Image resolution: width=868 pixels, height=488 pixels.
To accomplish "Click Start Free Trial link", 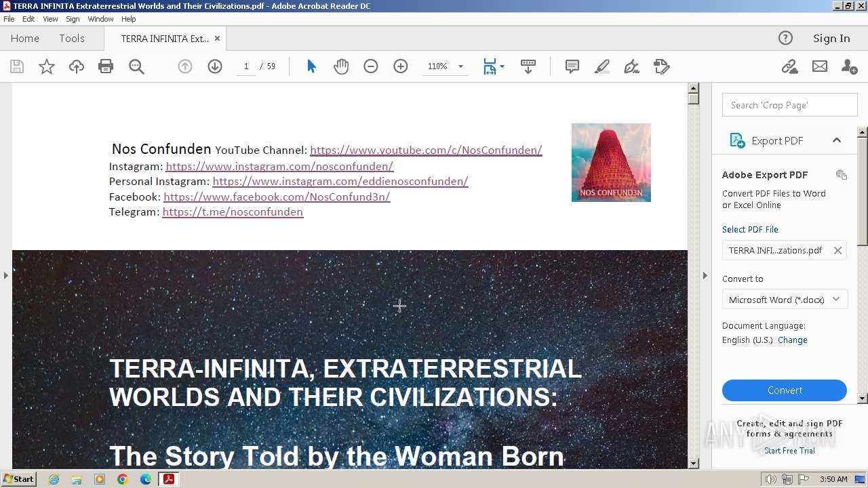I will pos(789,451).
